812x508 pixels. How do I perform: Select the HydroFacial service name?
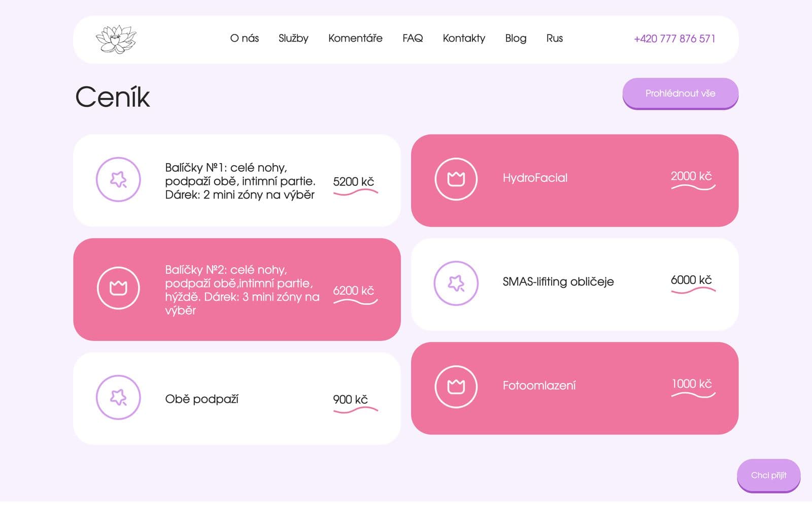pos(535,178)
